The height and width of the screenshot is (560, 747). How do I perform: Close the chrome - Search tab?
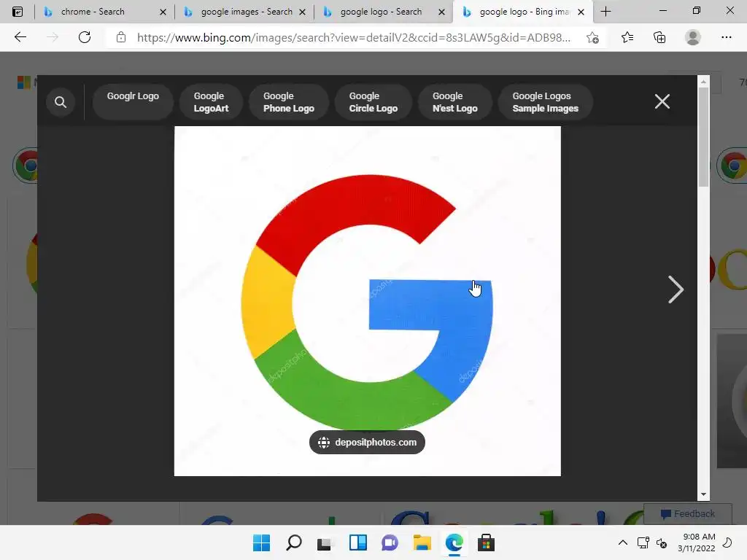pyautogui.click(x=163, y=12)
